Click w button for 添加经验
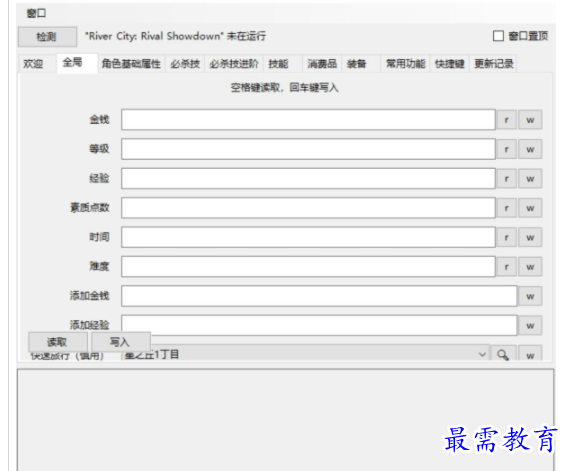 pyautogui.click(x=530, y=326)
